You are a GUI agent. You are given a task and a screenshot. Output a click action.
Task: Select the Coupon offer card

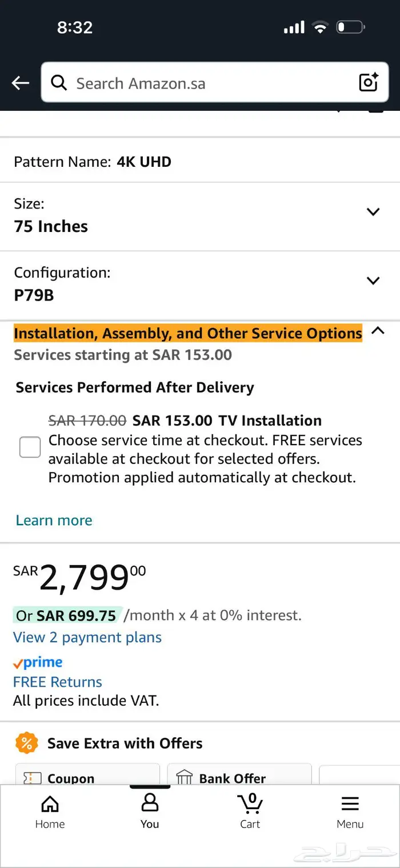click(x=87, y=776)
